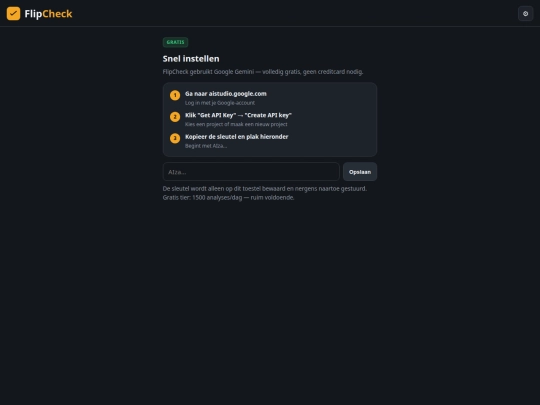Select "Ga naar aistudio.google.com" step text

point(226,94)
